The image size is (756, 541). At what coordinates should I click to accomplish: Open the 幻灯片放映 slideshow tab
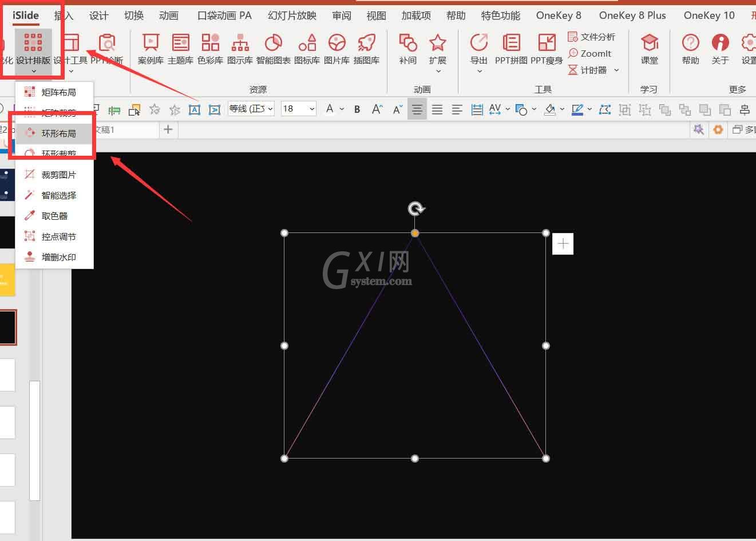pyautogui.click(x=292, y=15)
